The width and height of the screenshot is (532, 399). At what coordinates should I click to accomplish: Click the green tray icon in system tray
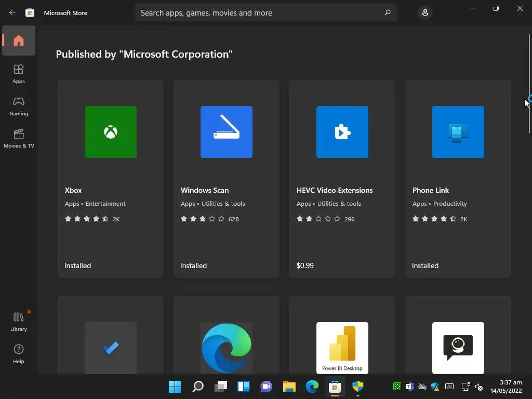[397, 386]
